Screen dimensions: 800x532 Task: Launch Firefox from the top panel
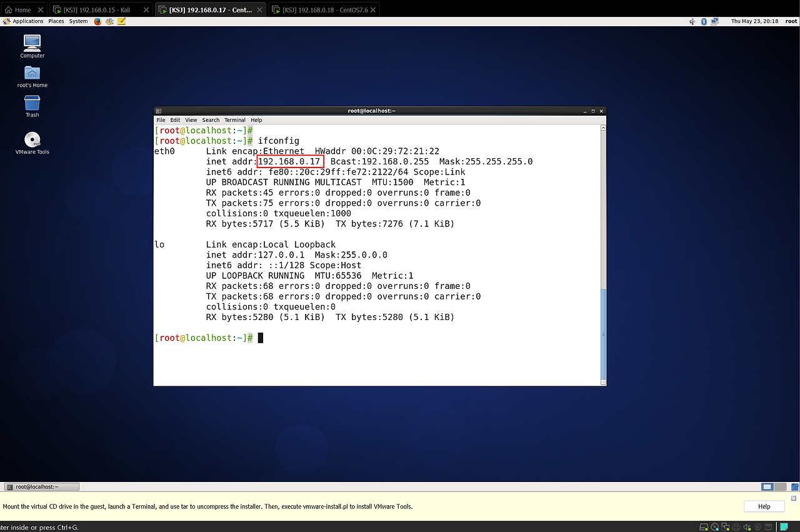tap(97, 21)
